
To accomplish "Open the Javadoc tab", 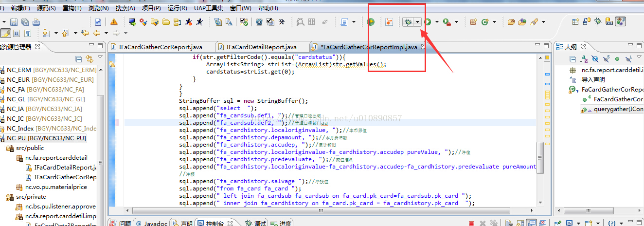I will (x=152, y=223).
